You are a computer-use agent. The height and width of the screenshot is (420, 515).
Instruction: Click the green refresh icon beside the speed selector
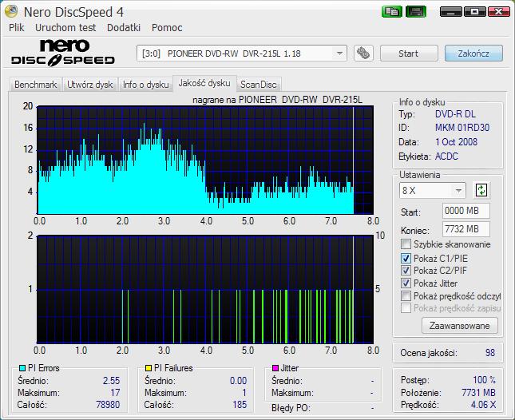[x=481, y=190]
